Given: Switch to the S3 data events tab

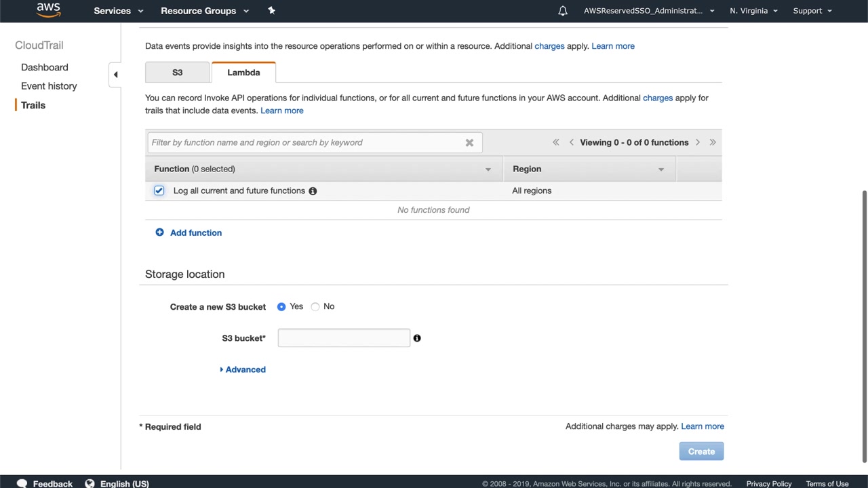Looking at the screenshot, I should (x=177, y=73).
